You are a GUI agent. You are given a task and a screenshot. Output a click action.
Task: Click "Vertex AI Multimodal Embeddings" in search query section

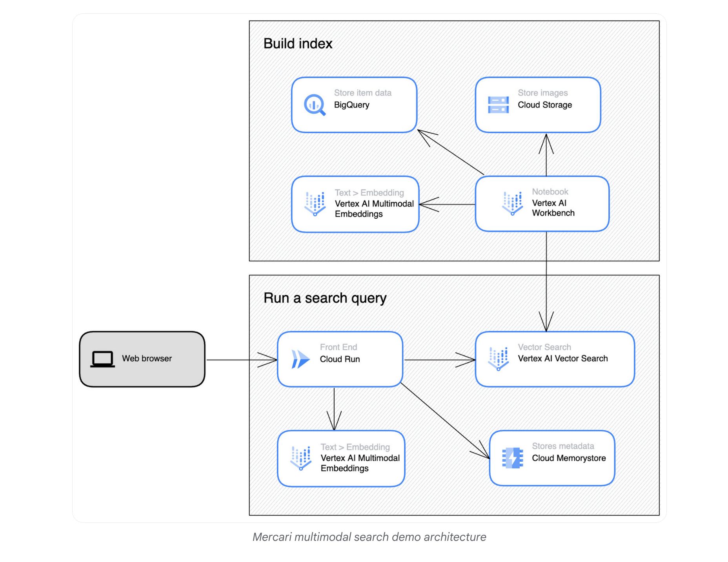[360, 463]
